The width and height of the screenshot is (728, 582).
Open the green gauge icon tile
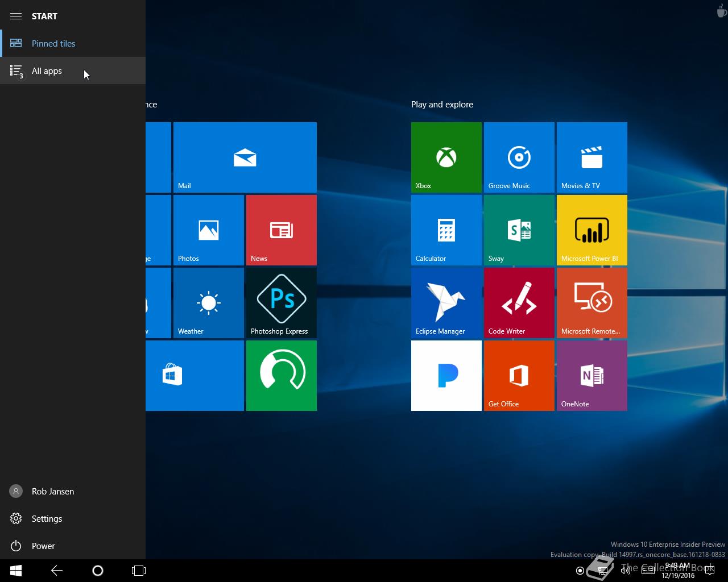point(282,376)
